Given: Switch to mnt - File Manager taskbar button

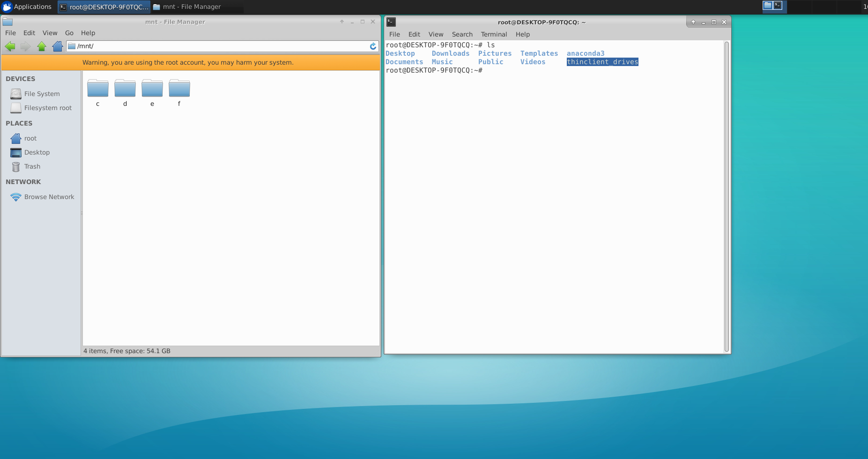Looking at the screenshot, I should 197,7.
